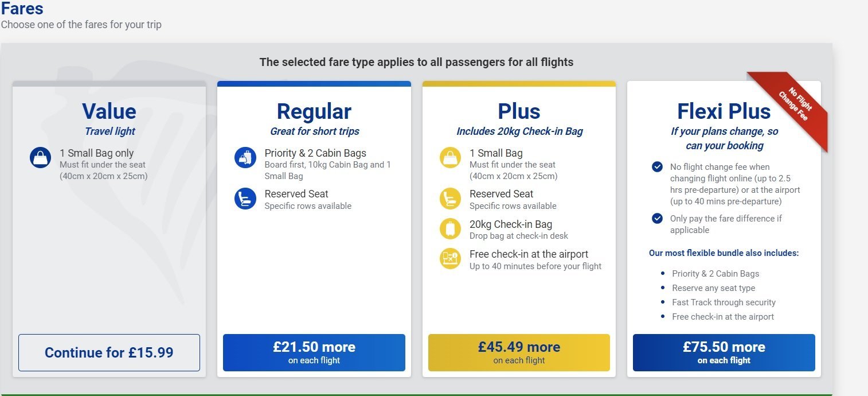The height and width of the screenshot is (396, 868).
Task: Click the Plus fare card heading
Action: [519, 111]
